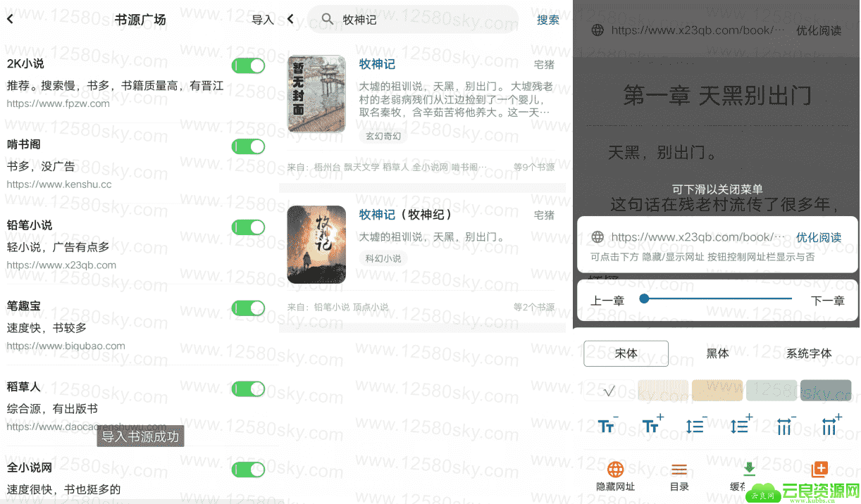Choose the beige background swatch
This screenshot has height=504, width=861.
tap(717, 391)
